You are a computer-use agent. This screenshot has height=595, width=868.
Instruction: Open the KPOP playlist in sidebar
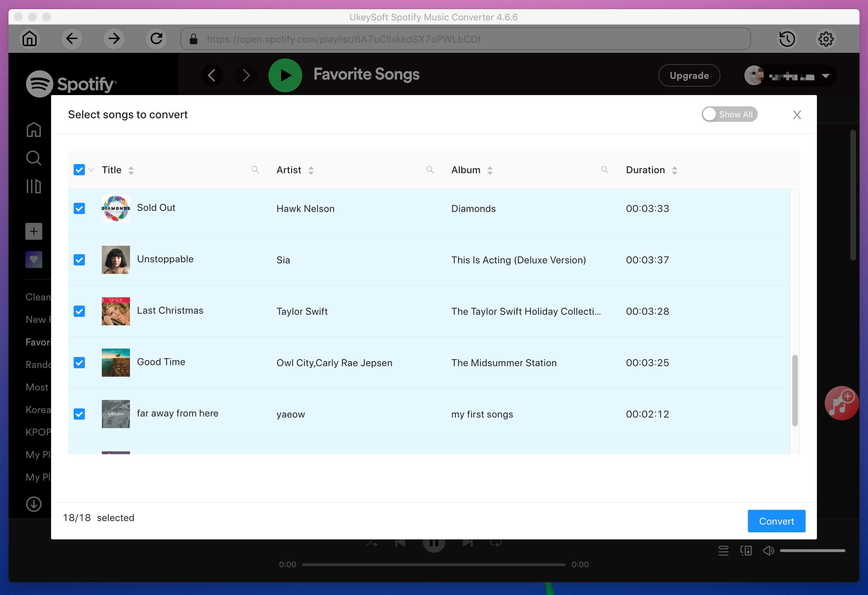(x=38, y=432)
